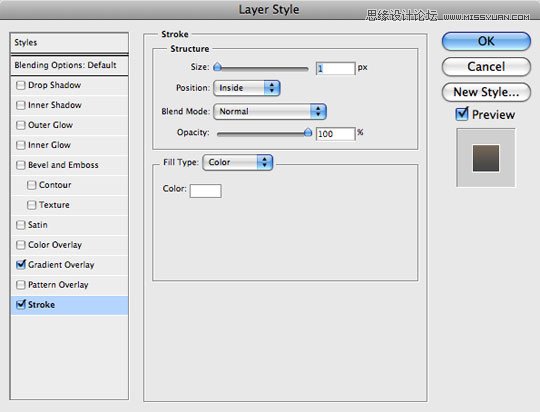The width and height of the screenshot is (540, 412).
Task: Click the New Style... button
Action: pyautogui.click(x=486, y=92)
